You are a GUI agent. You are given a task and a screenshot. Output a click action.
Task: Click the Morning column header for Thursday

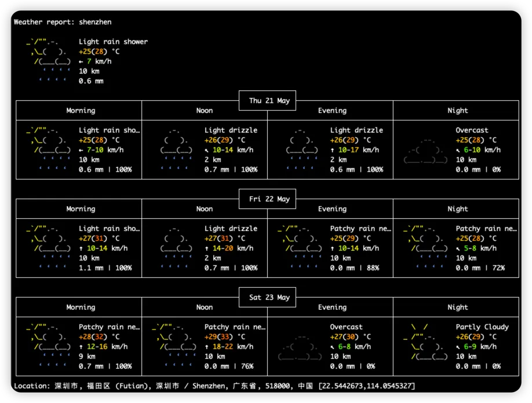click(x=81, y=111)
